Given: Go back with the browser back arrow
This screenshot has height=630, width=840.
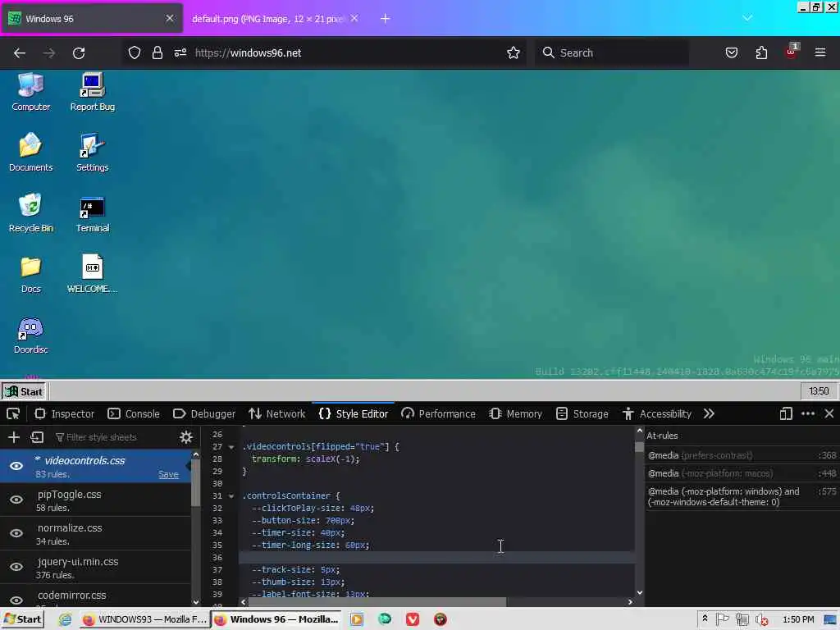Looking at the screenshot, I should [x=20, y=53].
